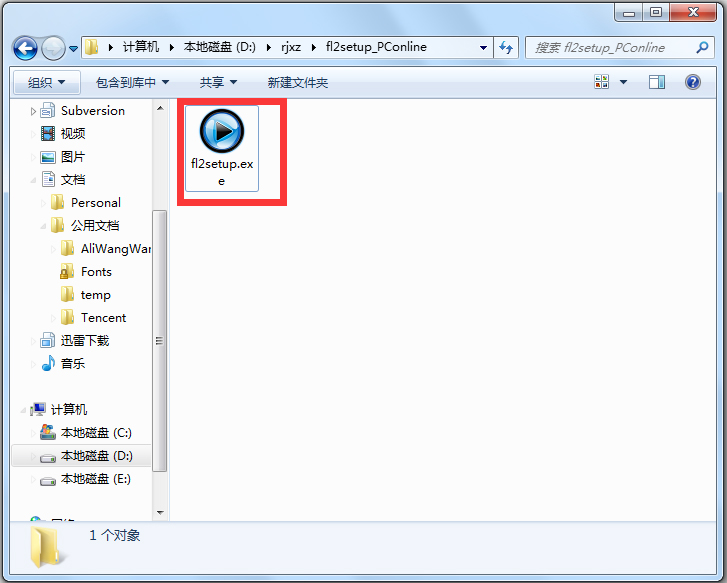
Task: Maximize the Explorer window
Action: 656,13
